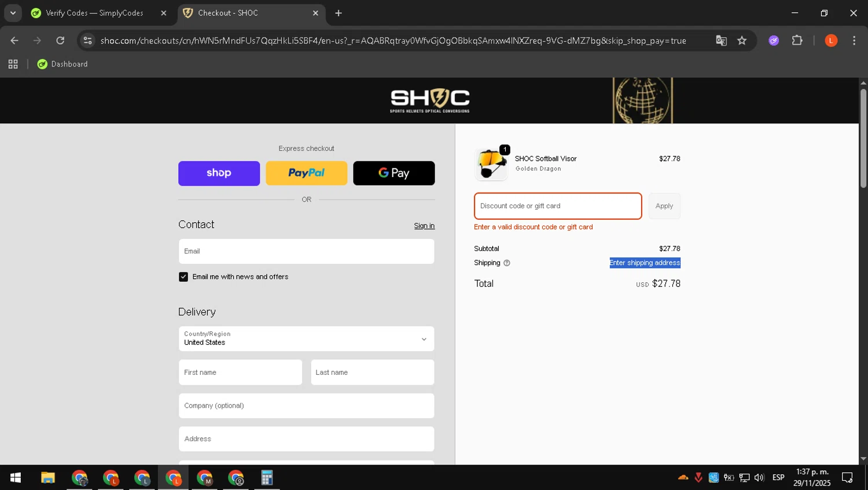
Task: Follow the Sign in link
Action: point(424,226)
